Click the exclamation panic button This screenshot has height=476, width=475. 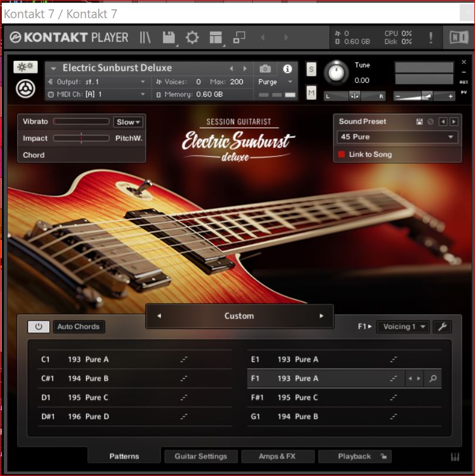430,38
